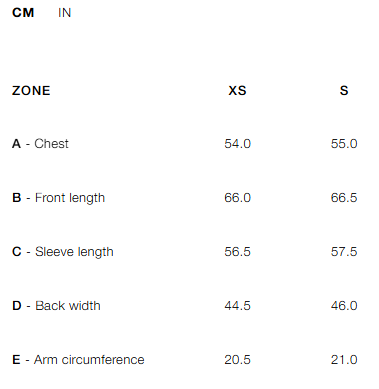Select the S front length value 66.5
The image size is (379, 389).
coord(344,198)
